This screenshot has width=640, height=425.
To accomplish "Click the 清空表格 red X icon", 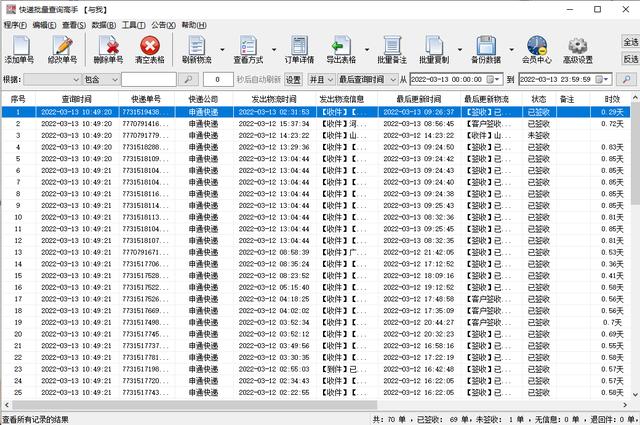I will click(150, 49).
